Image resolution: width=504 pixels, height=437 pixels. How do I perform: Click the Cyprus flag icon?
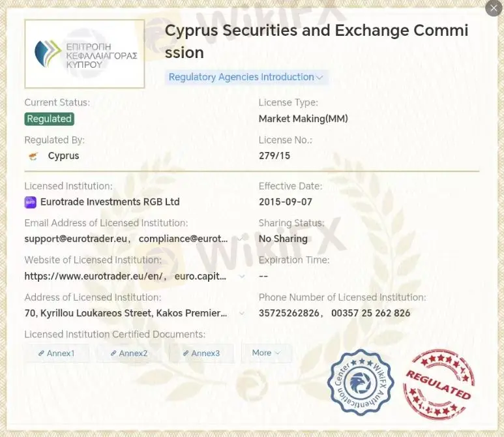(33, 156)
